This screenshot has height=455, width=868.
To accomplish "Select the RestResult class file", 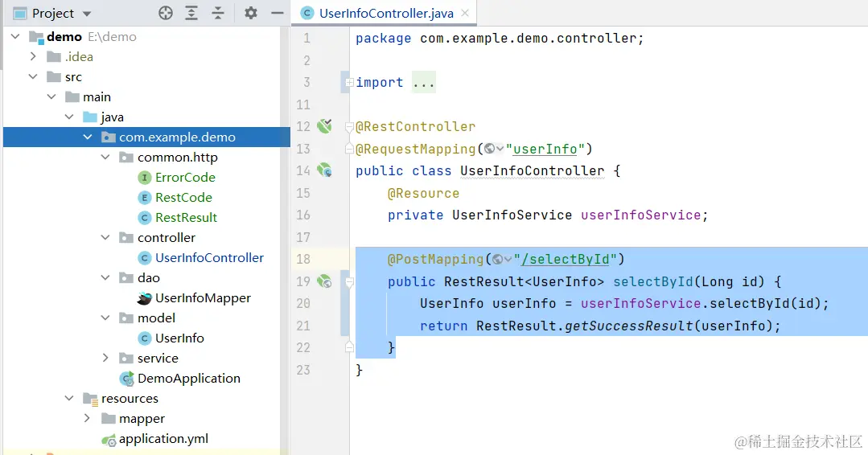I will [x=186, y=217].
